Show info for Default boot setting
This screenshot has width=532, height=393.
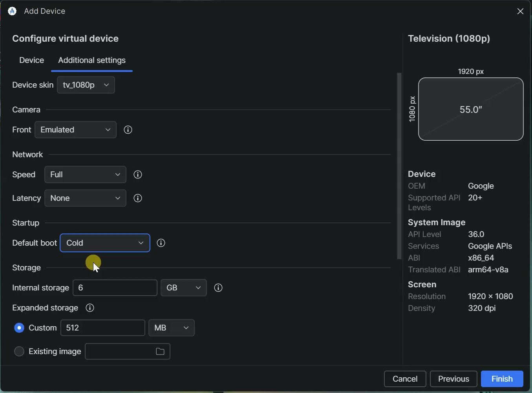pyautogui.click(x=161, y=243)
